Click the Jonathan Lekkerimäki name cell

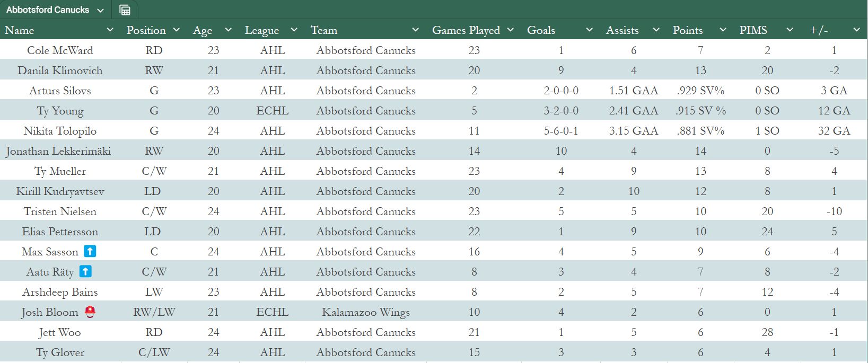point(58,151)
